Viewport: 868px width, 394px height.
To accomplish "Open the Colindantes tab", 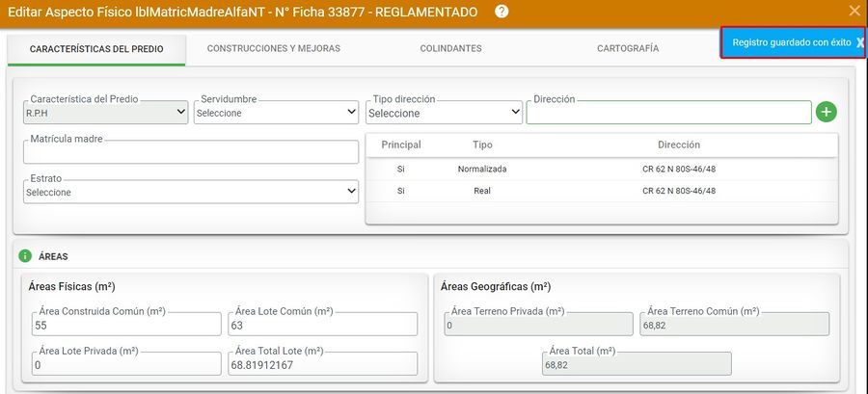I will (450, 48).
